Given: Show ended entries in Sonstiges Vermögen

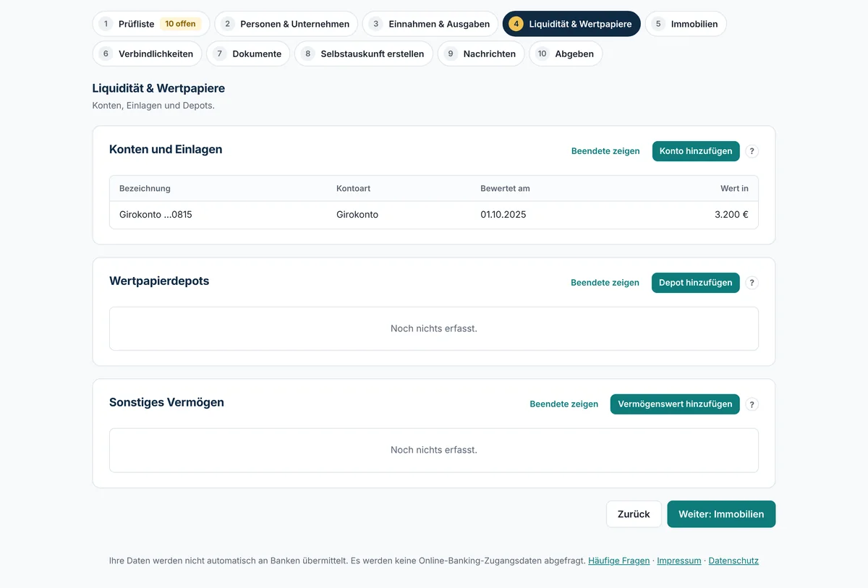Looking at the screenshot, I should click(x=563, y=404).
